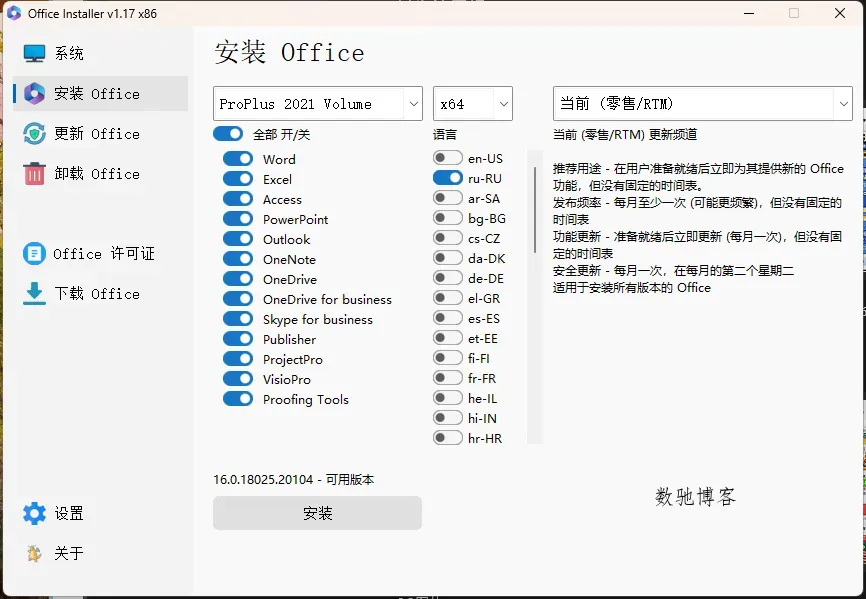Click the 语言 label above languages
This screenshot has height=599, width=866.
tap(445, 134)
